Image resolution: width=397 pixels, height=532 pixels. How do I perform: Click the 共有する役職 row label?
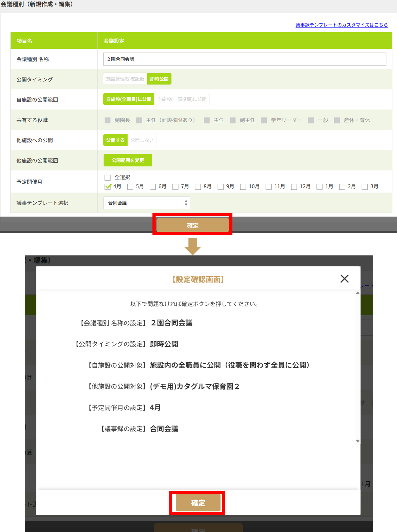click(x=32, y=120)
